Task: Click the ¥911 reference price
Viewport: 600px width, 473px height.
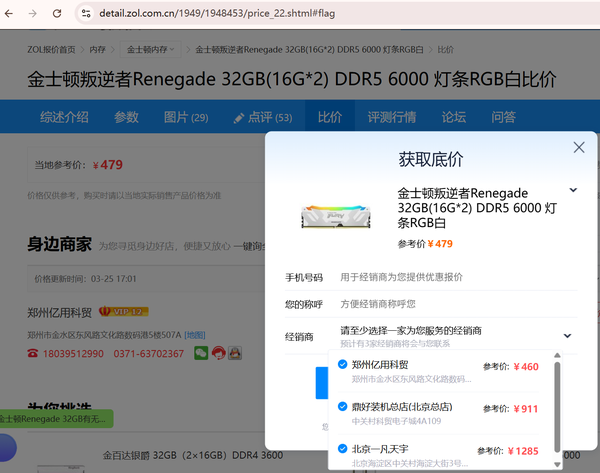Action: [x=526, y=409]
